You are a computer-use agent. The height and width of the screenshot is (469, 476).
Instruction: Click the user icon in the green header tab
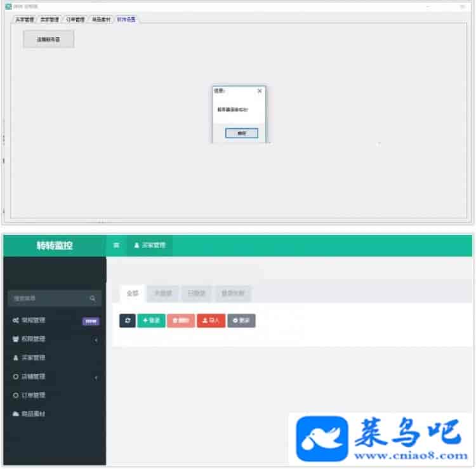click(136, 245)
